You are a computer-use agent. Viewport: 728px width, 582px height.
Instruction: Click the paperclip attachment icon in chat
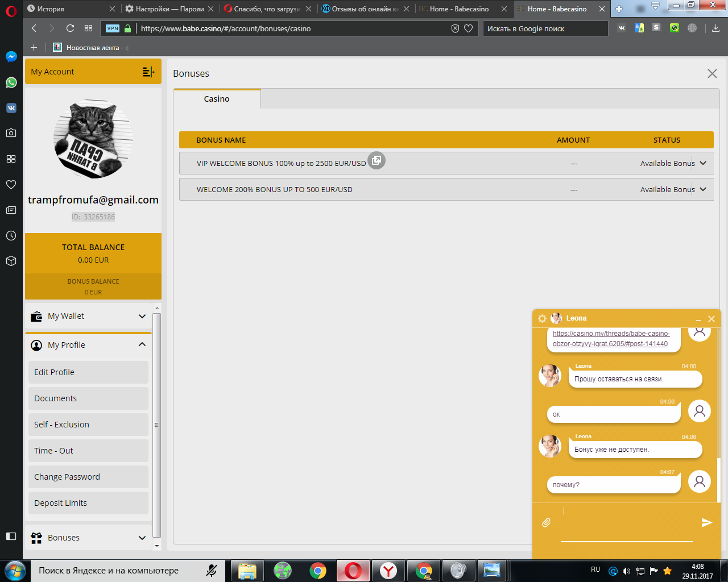click(546, 522)
